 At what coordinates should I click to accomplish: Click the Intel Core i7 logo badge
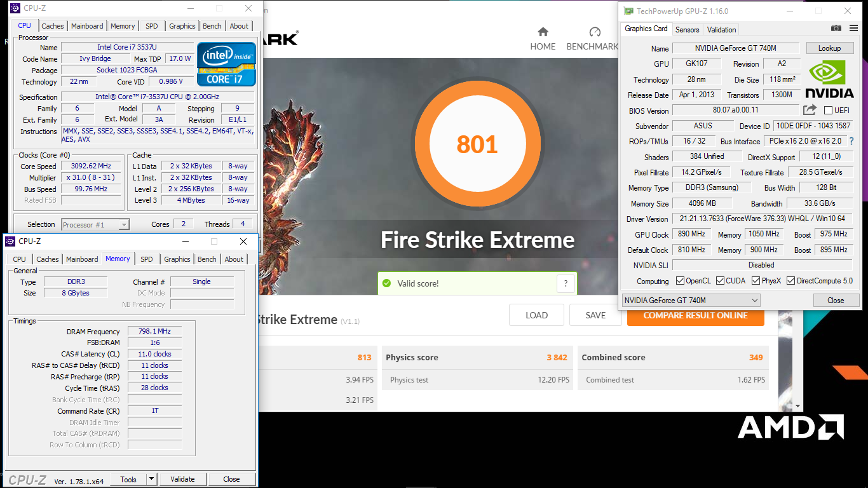(x=226, y=64)
